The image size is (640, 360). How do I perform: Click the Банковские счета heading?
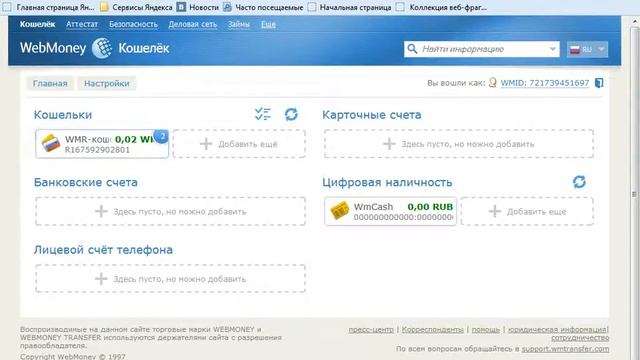point(86,182)
